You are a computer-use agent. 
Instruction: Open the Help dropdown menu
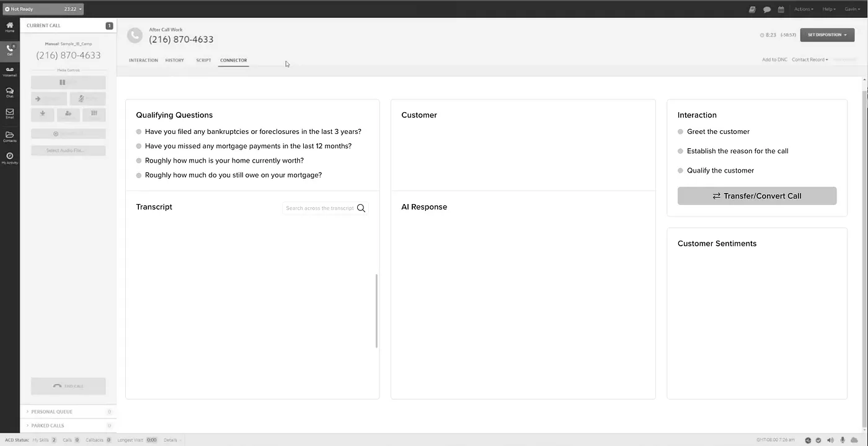tap(829, 9)
